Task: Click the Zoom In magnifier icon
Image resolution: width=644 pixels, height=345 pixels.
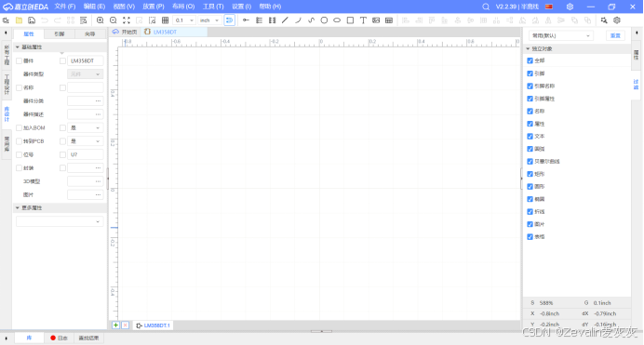Action: pos(101,20)
